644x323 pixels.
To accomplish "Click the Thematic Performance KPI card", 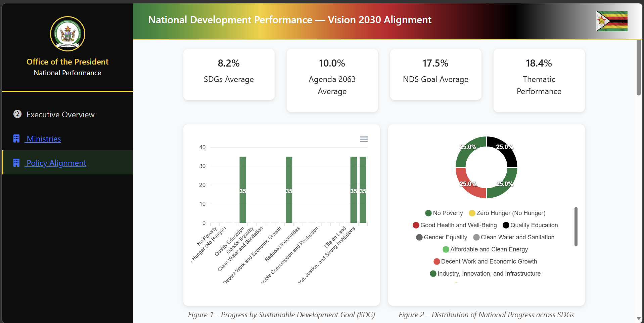I will pos(539,81).
